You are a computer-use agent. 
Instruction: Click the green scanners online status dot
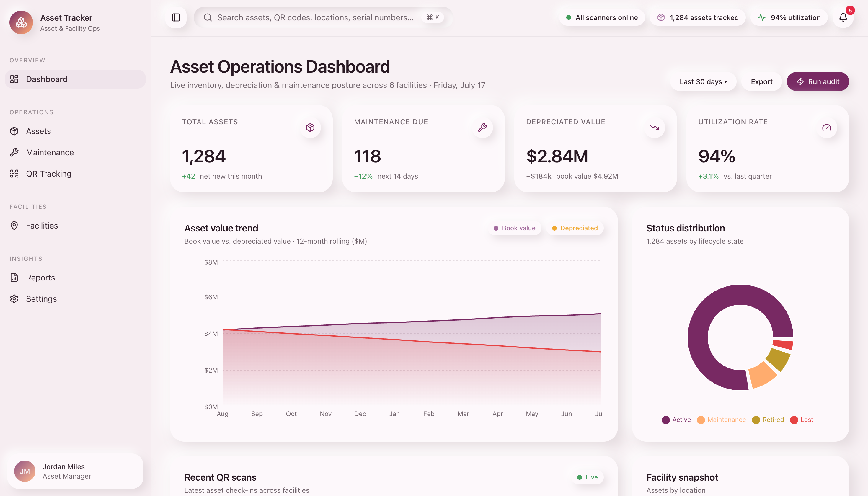coord(569,17)
